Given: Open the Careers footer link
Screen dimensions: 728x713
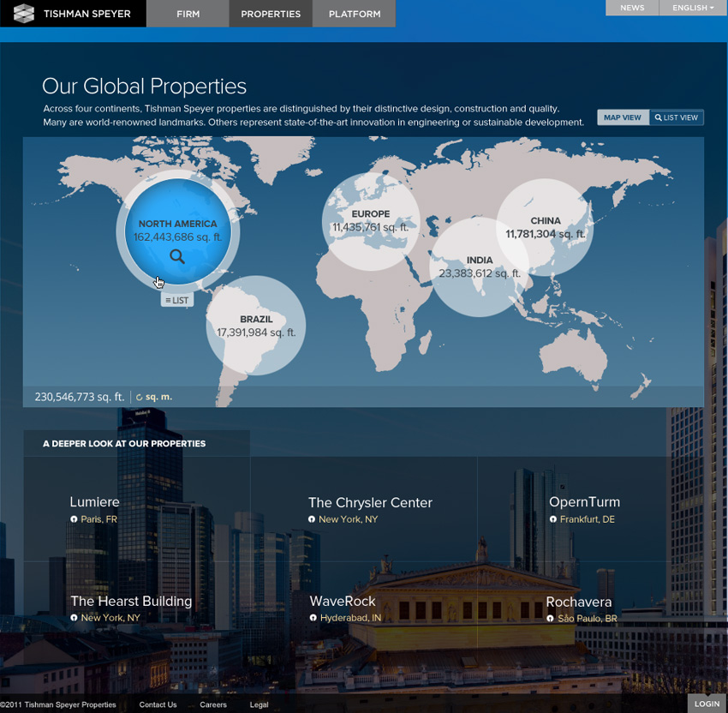Looking at the screenshot, I should click(213, 704).
